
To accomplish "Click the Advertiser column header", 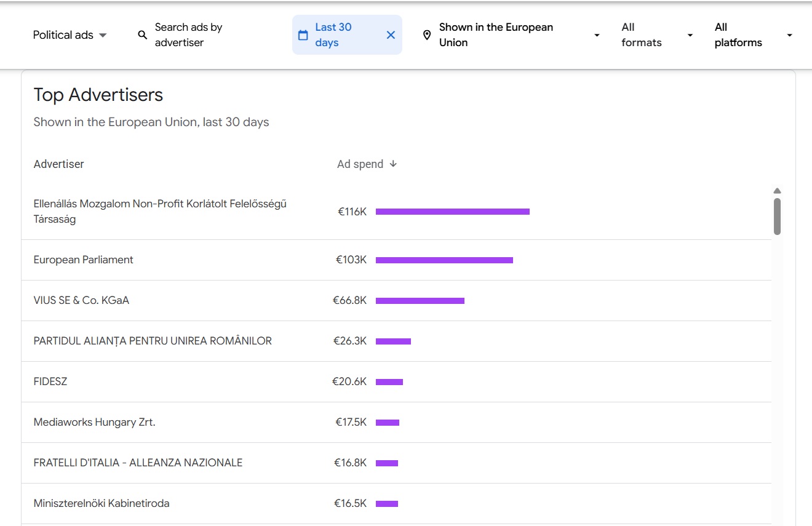I will click(x=59, y=164).
